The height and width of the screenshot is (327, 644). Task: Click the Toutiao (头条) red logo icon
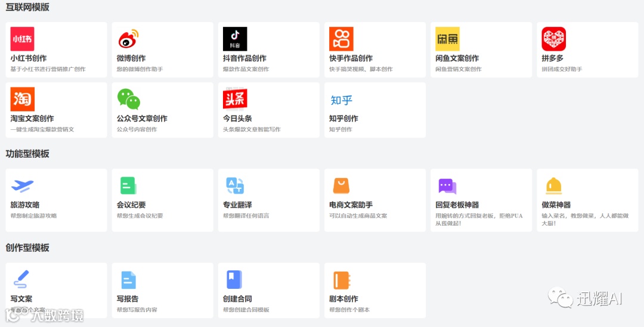click(235, 99)
